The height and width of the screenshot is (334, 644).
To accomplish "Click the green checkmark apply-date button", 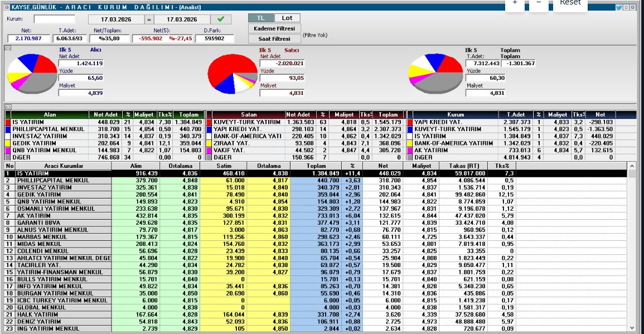I will pos(221,19).
